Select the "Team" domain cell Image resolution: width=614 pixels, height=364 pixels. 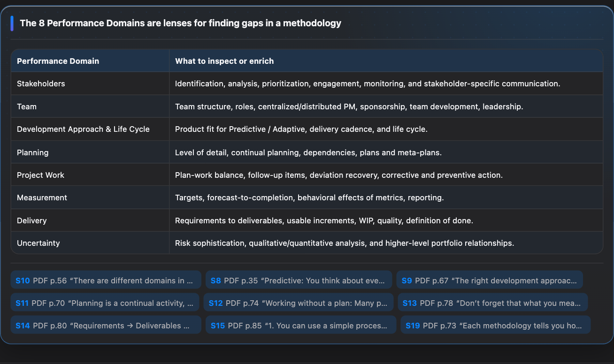tap(90, 106)
